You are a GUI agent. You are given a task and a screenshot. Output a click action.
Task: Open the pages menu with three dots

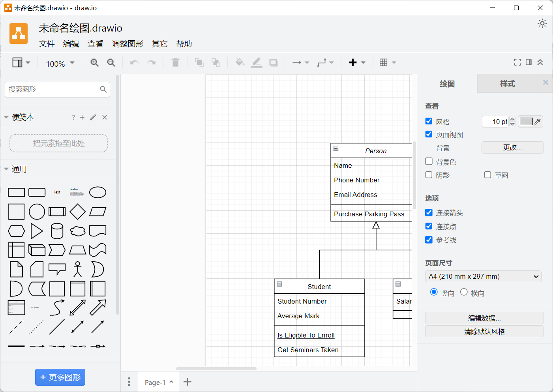pos(129,382)
